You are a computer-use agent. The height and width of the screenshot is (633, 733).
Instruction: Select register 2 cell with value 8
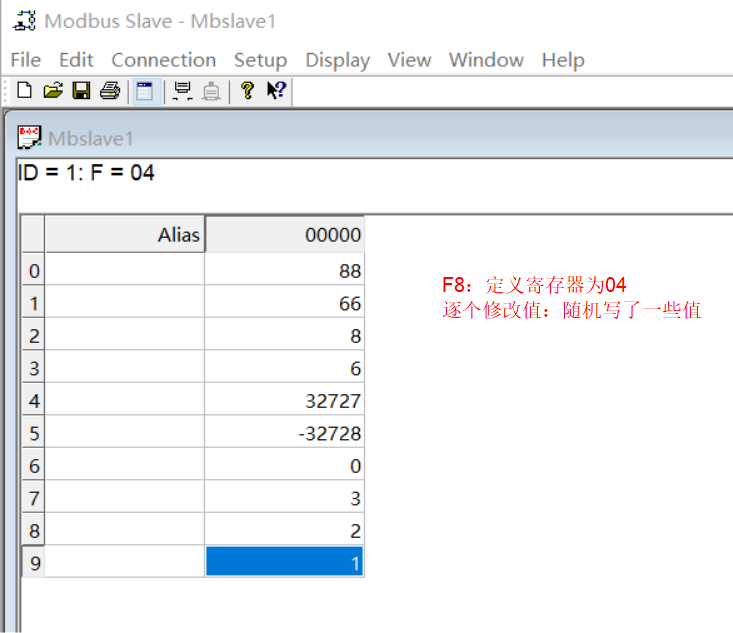[285, 335]
